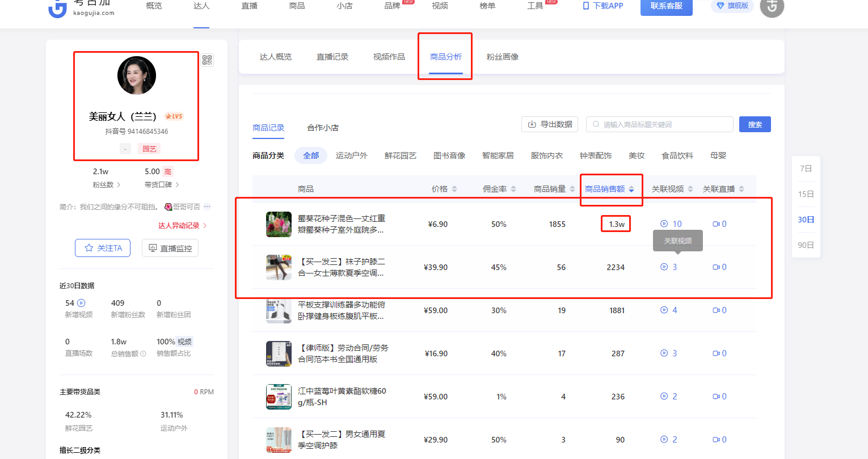The width and height of the screenshot is (868, 459).
Task: Switch to the 粉丝画像 tab
Action: (x=503, y=57)
